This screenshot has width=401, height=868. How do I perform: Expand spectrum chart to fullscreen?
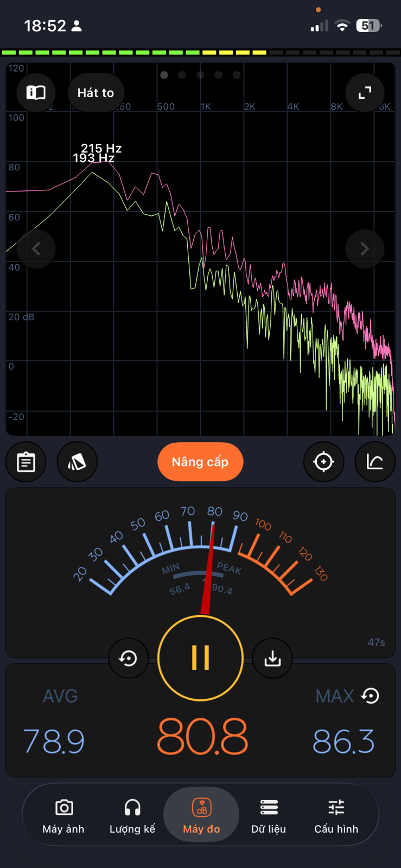[x=365, y=93]
